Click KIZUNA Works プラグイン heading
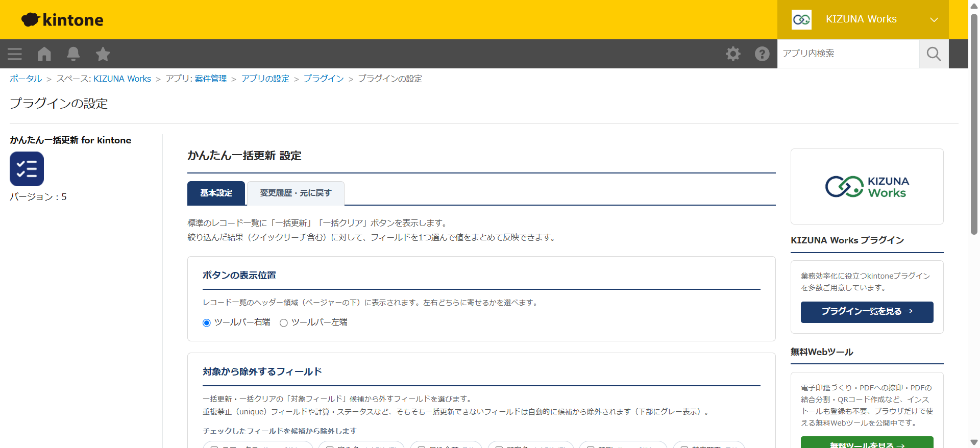This screenshot has height=448, width=980. tap(847, 240)
